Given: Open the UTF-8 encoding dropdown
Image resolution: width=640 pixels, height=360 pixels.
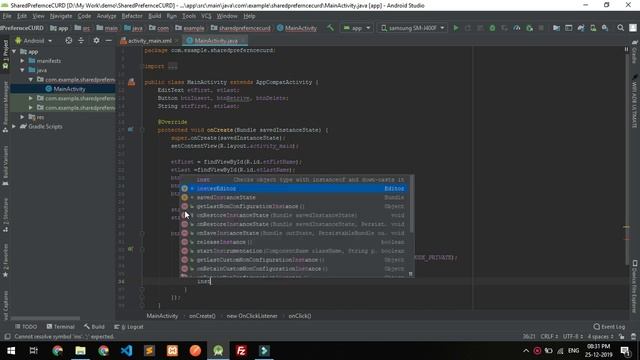Looking at the screenshot, I should [x=573, y=337].
